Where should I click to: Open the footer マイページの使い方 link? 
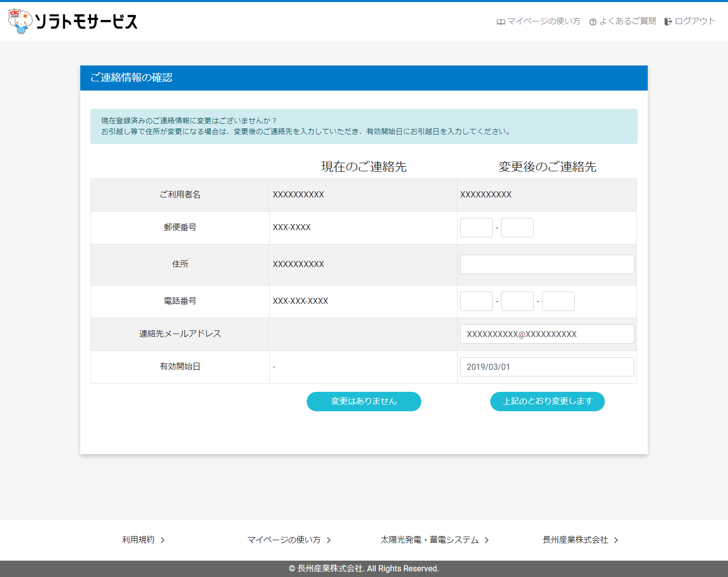click(284, 540)
